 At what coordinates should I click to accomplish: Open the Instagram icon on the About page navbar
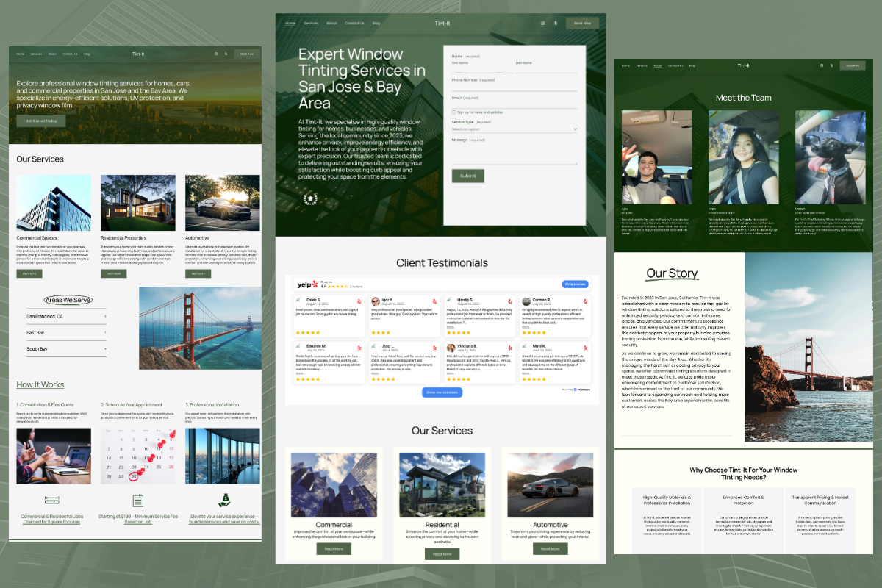pos(822,65)
